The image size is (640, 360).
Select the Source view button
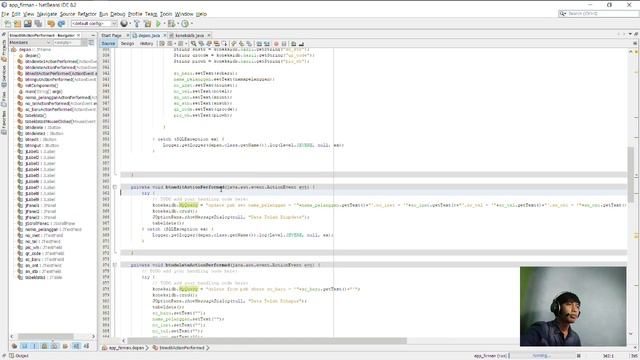[x=108, y=43]
